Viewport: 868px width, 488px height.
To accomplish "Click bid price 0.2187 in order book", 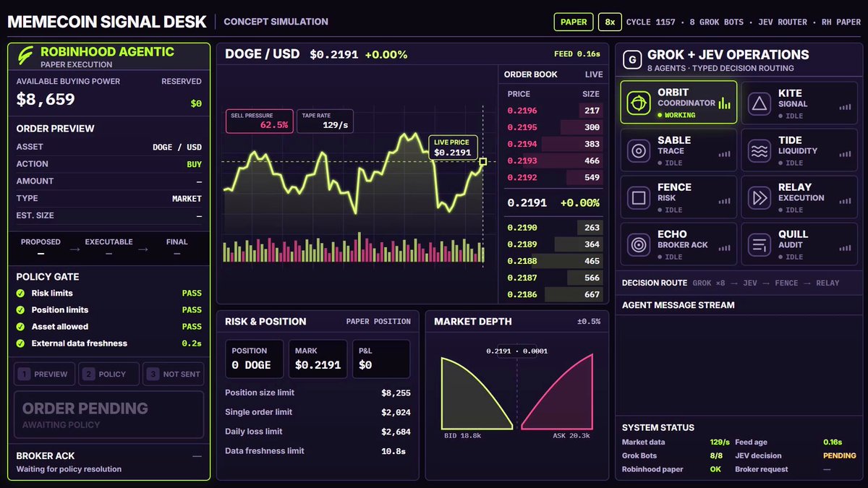I will [x=522, y=278].
